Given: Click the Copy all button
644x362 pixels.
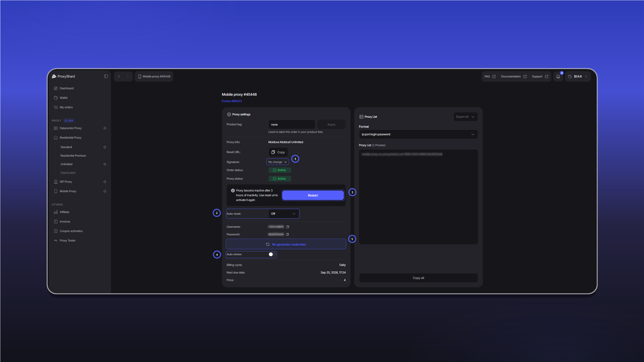Looking at the screenshot, I should pos(418,278).
